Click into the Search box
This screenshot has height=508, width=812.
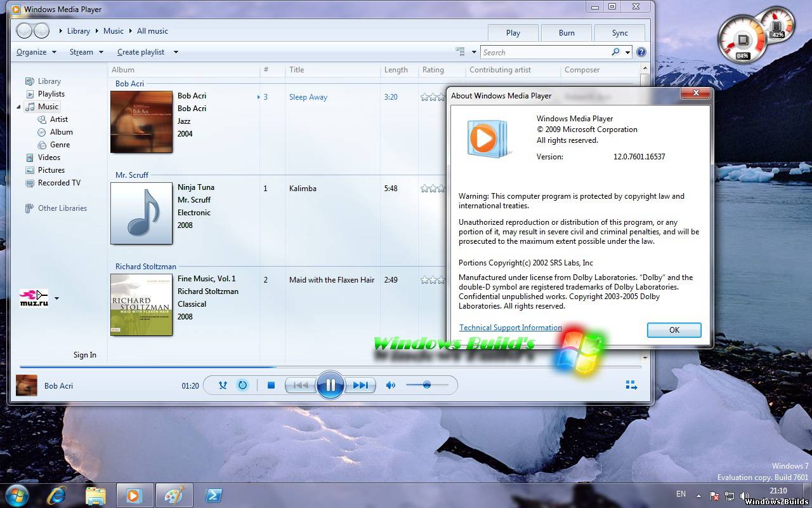tap(546, 52)
